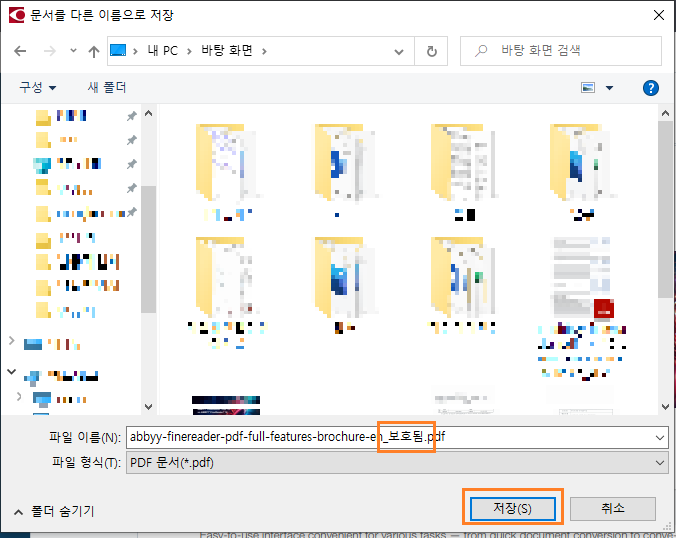Select '내 PC' in the address path
The height and width of the screenshot is (538, 676).
163,51
